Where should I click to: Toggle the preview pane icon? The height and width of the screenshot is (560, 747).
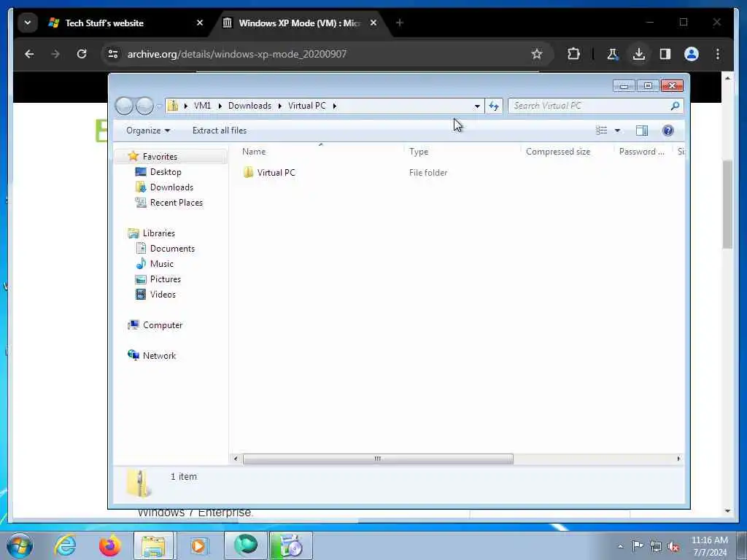pyautogui.click(x=642, y=131)
